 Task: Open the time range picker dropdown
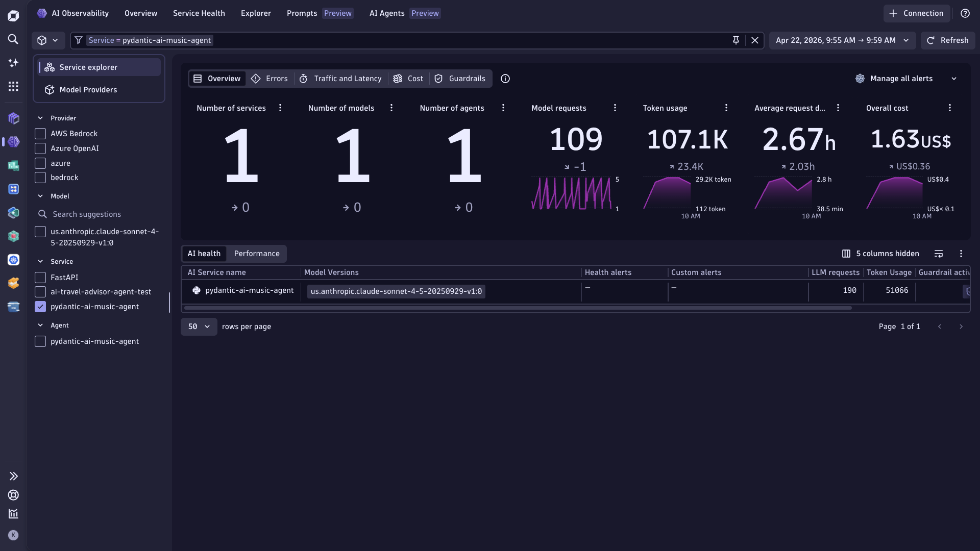coord(841,40)
